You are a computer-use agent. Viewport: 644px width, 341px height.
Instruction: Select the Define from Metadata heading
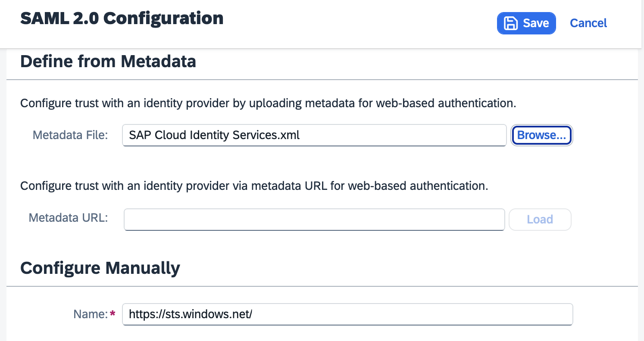pos(108,62)
